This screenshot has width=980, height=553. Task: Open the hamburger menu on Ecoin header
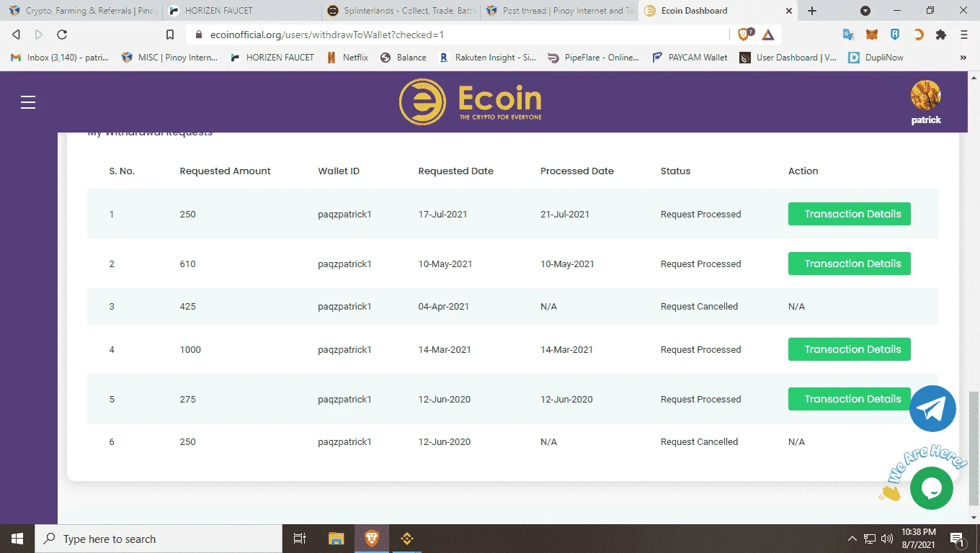tap(28, 102)
